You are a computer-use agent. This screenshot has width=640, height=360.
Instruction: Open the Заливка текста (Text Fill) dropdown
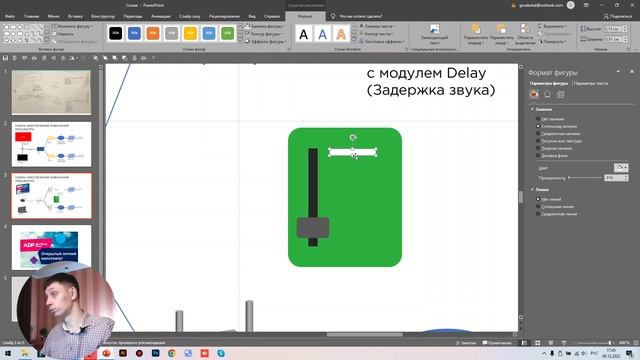click(x=378, y=26)
